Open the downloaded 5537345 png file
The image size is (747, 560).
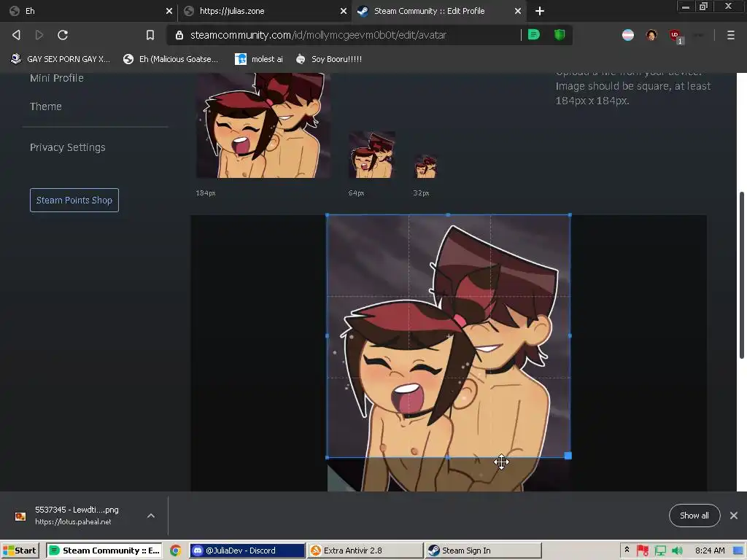76,516
